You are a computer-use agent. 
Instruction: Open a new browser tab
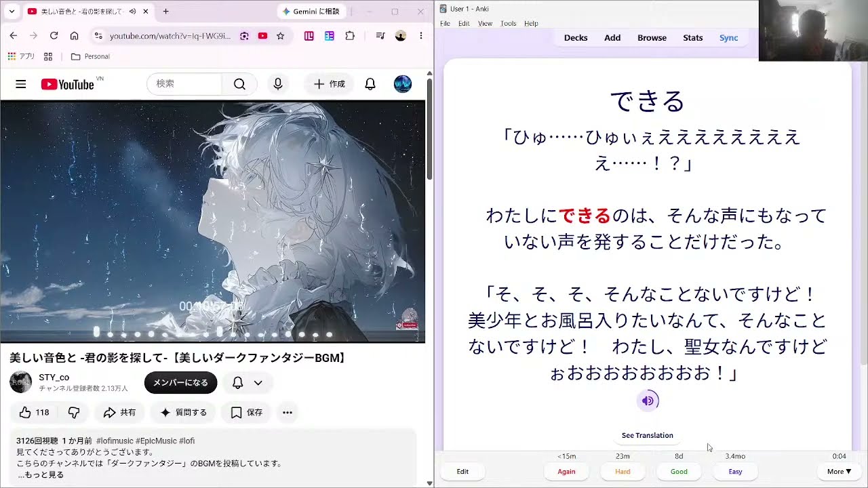tap(165, 12)
